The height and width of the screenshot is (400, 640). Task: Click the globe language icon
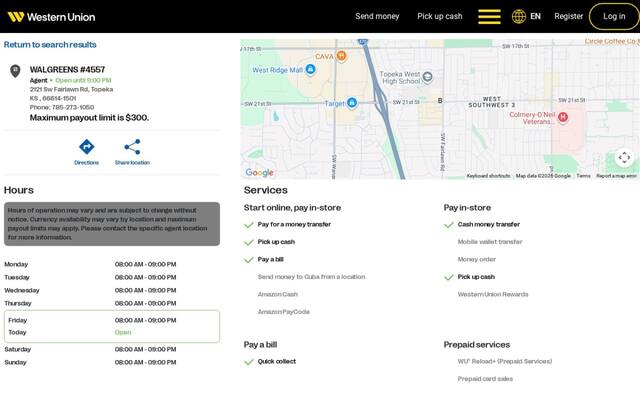pos(519,17)
